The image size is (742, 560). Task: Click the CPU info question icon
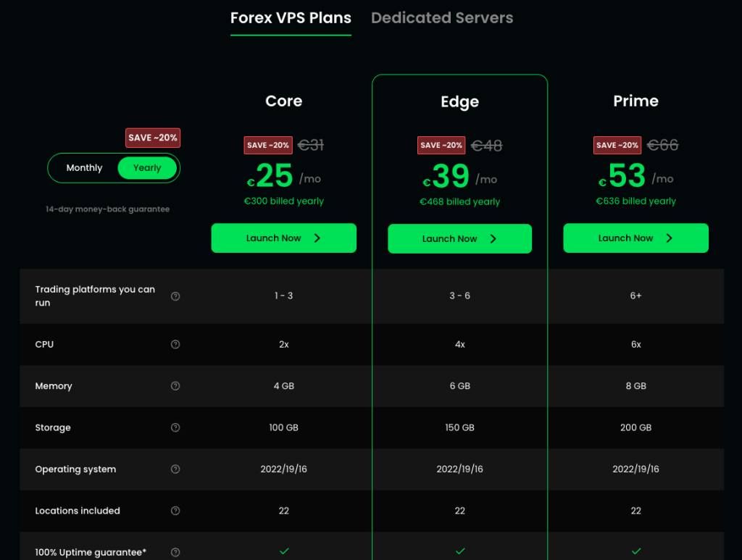pyautogui.click(x=175, y=344)
